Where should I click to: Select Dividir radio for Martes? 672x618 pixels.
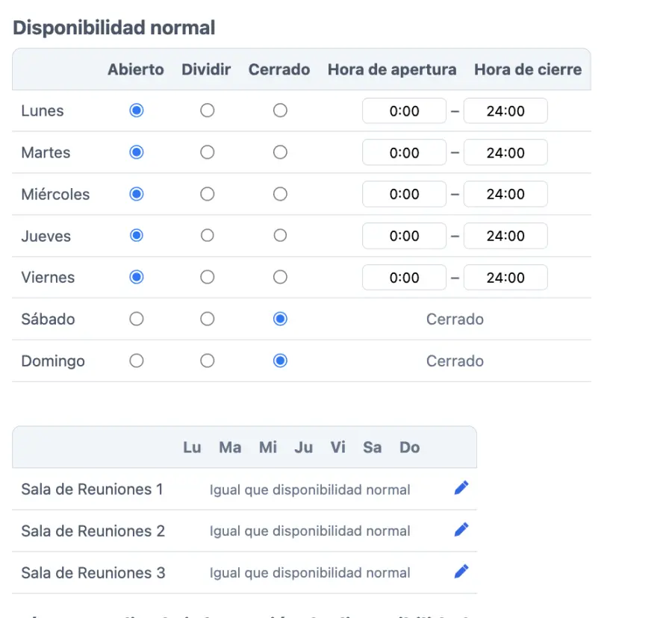(208, 152)
